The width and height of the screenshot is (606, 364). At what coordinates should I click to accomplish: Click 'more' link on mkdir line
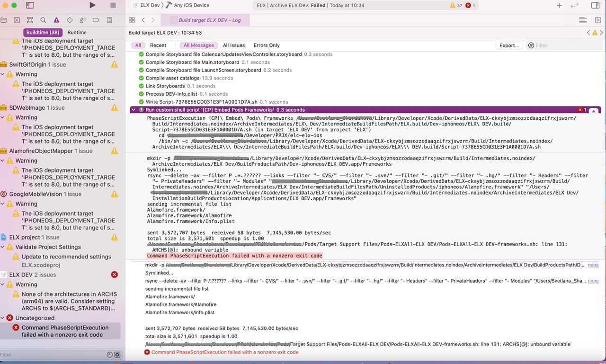pos(593,265)
